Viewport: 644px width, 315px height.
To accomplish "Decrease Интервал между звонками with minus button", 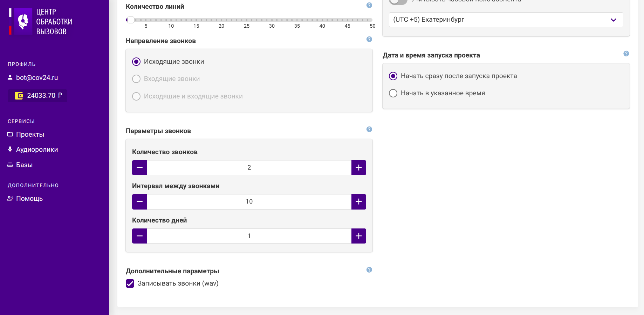I will tap(139, 202).
